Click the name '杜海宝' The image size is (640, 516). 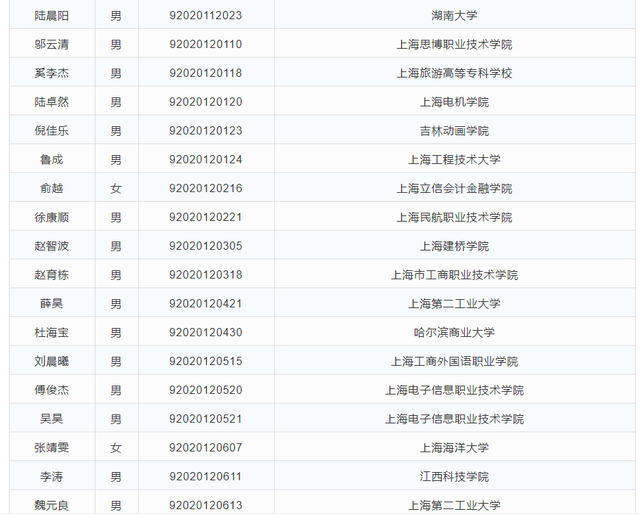point(51,332)
